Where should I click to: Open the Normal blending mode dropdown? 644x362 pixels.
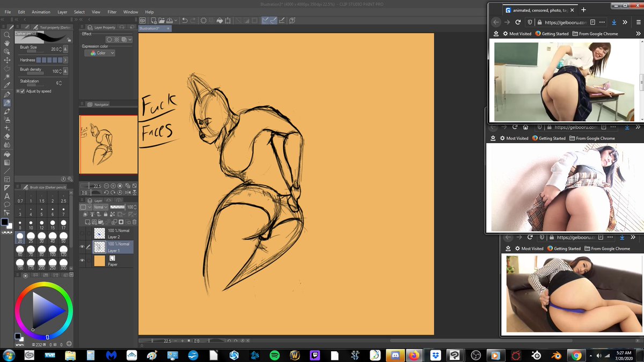[100, 207]
